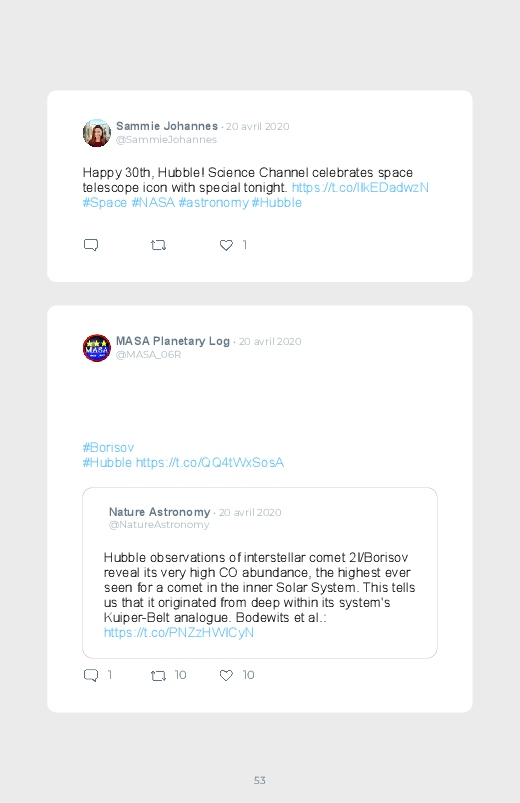Click the #Space hashtag

pos(105,202)
